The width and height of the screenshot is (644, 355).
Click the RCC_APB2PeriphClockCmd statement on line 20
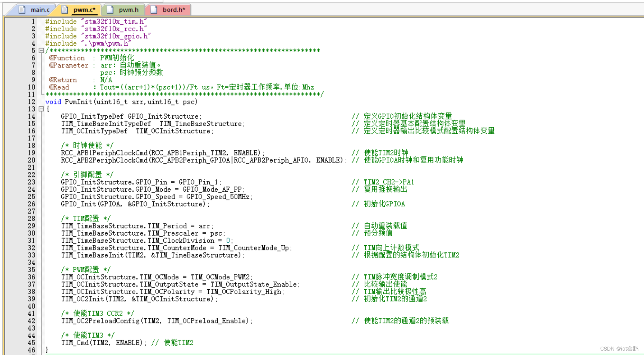coord(204,160)
